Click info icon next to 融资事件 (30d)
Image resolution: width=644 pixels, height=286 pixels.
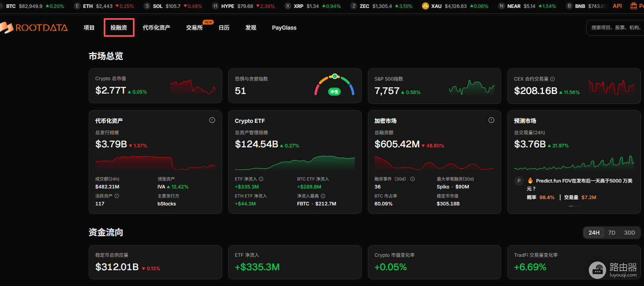413,179
